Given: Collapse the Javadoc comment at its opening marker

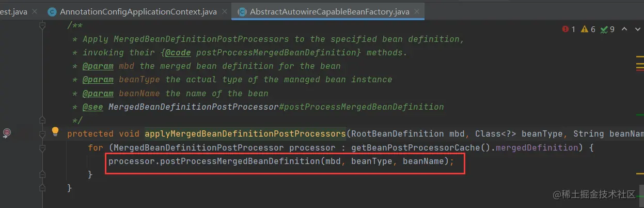Looking at the screenshot, I should (43, 25).
